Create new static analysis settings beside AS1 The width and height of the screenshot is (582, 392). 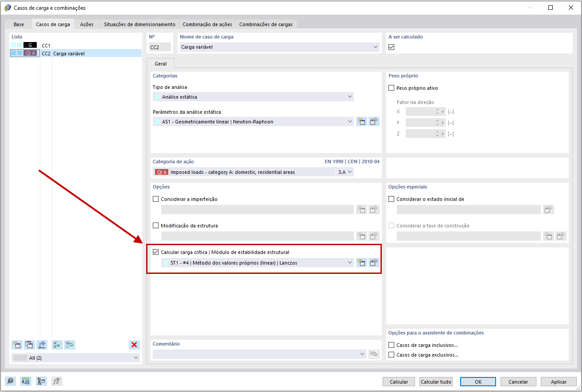[x=361, y=121]
